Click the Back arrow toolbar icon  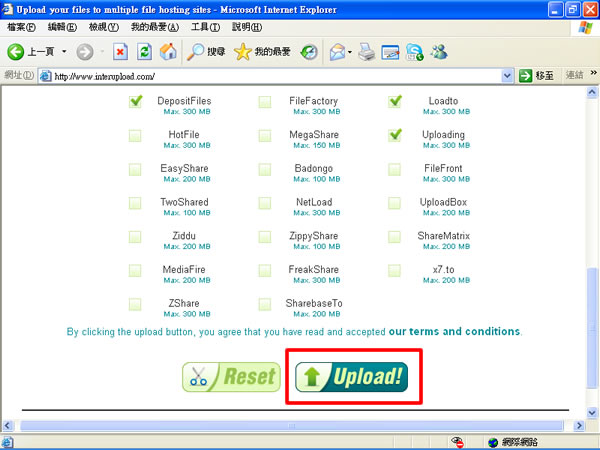click(15, 52)
